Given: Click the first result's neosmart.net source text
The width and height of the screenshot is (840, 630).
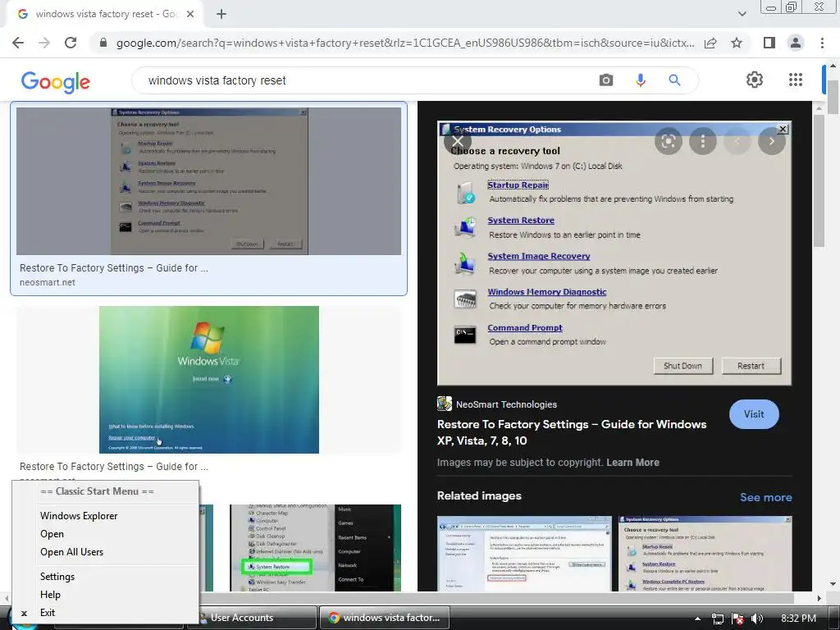Looking at the screenshot, I should (x=47, y=282).
